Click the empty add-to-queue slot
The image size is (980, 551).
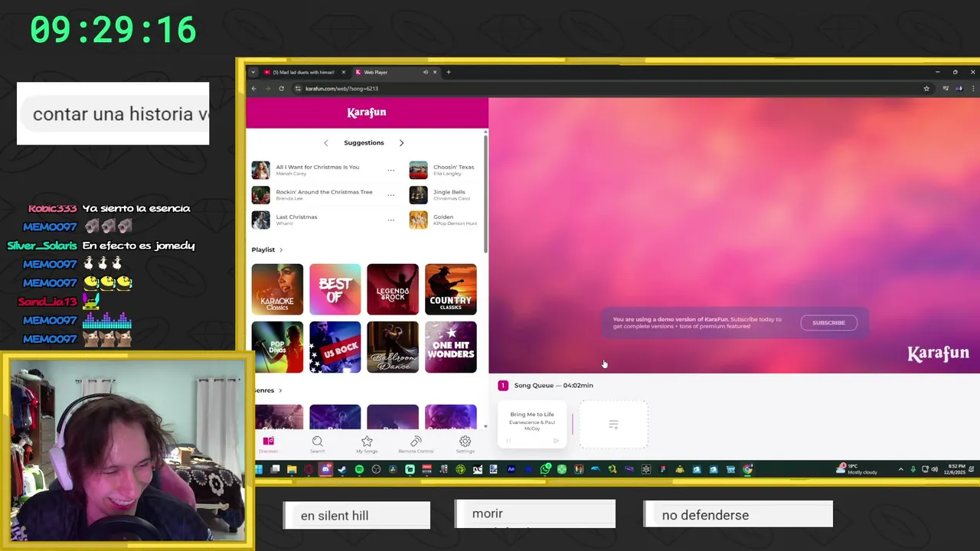pos(613,425)
